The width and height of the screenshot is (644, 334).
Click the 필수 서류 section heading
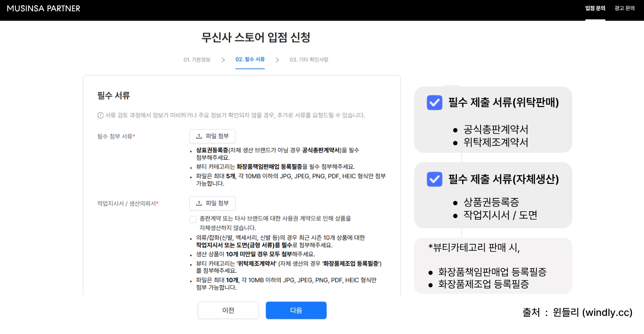point(114,95)
